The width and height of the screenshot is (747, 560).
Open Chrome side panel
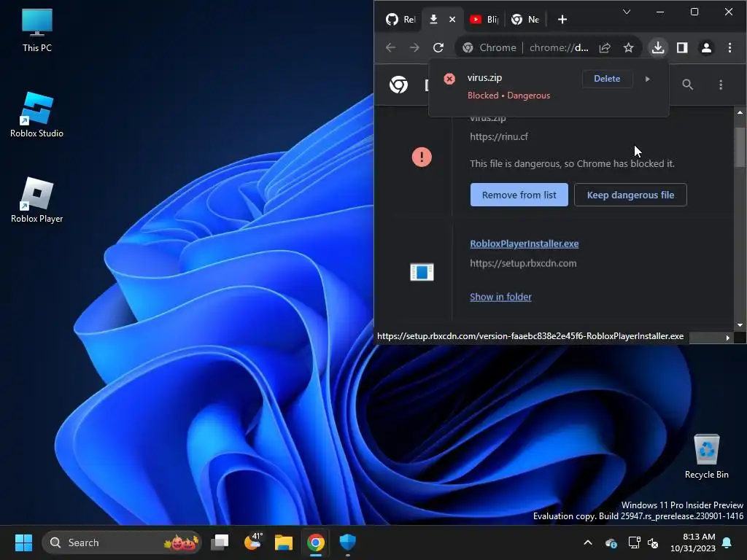[682, 47]
